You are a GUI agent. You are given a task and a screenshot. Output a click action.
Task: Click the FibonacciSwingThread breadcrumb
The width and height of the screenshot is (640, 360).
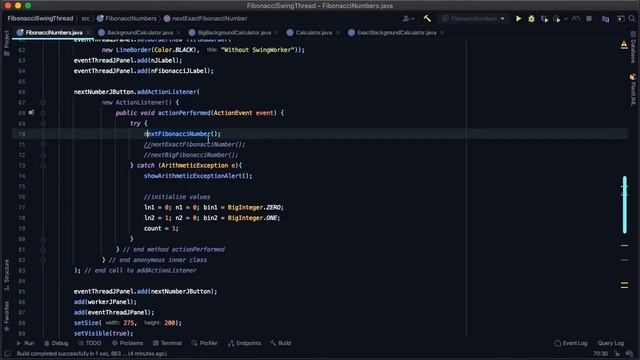point(40,18)
